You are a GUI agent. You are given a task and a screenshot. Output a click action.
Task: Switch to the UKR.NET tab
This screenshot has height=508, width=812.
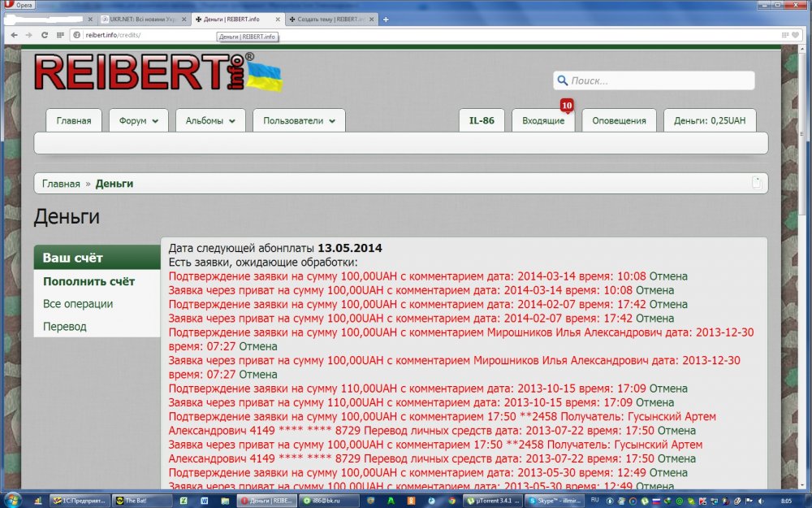point(143,20)
